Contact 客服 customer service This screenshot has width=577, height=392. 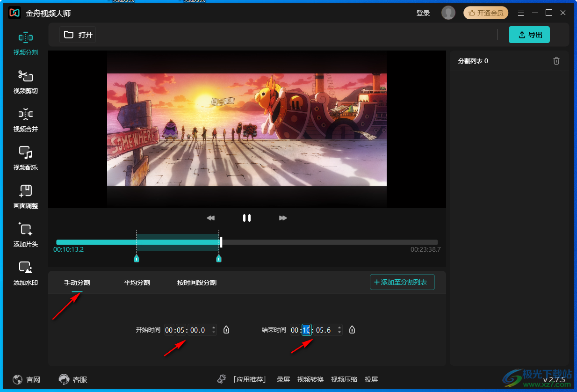73,379
